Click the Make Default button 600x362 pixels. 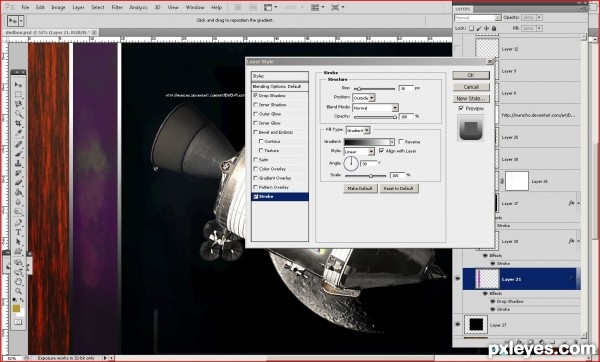tap(360, 188)
